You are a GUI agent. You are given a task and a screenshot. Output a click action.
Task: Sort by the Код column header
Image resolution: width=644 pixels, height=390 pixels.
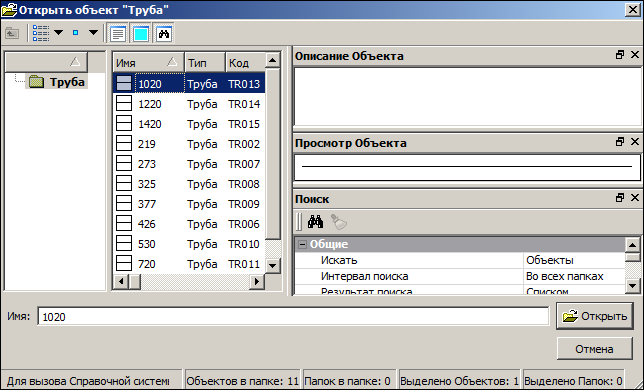(245, 62)
